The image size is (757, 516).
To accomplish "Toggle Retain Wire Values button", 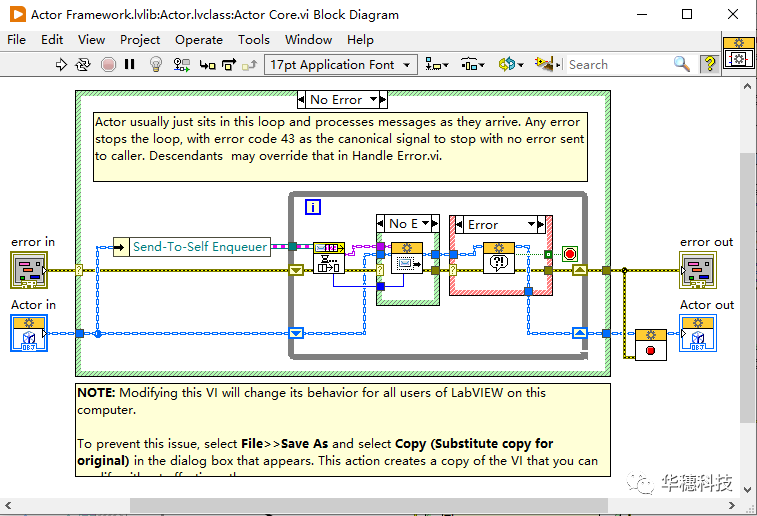I will (x=182, y=64).
